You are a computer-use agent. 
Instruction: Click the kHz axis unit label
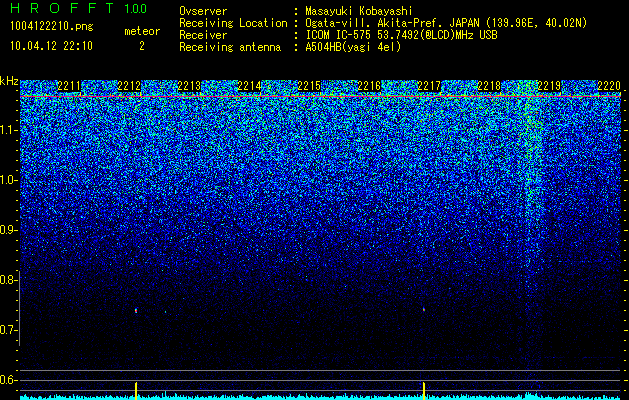[9, 81]
